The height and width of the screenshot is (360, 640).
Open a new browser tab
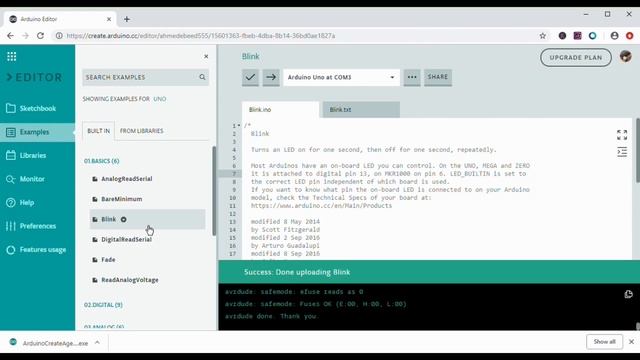pos(127,19)
